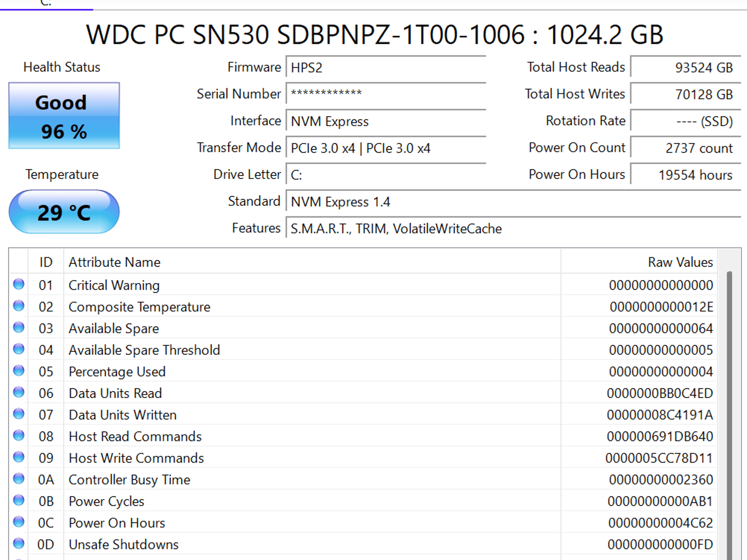Click raw value 00000008C4191A
The image size is (747, 560).
point(660,415)
